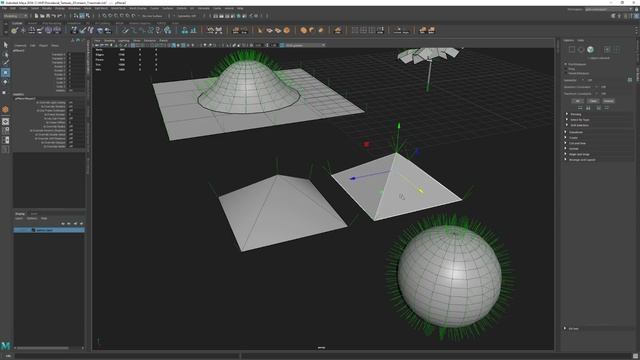
Task: Open the viewport Panels menu
Action: [x=163, y=40]
